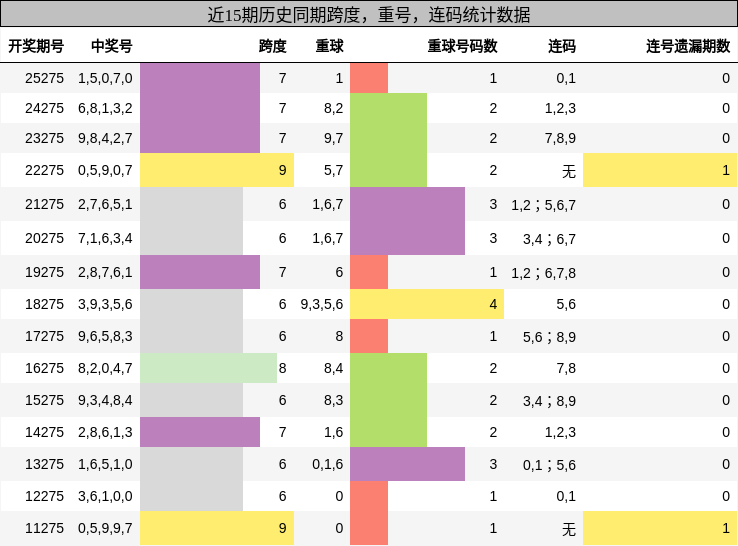Click consecutive codes 3,4；6,7
The width and height of the screenshot is (738, 546).
(x=549, y=239)
